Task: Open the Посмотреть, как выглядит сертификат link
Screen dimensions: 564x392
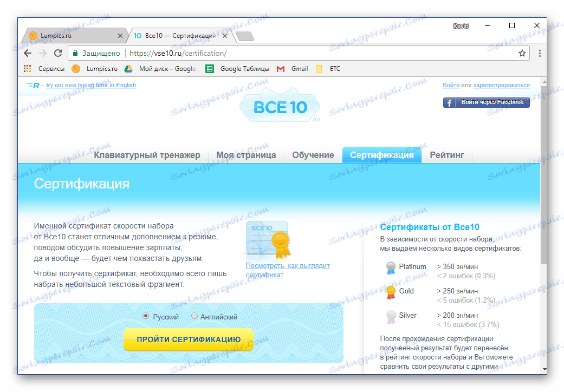Action: point(287,270)
